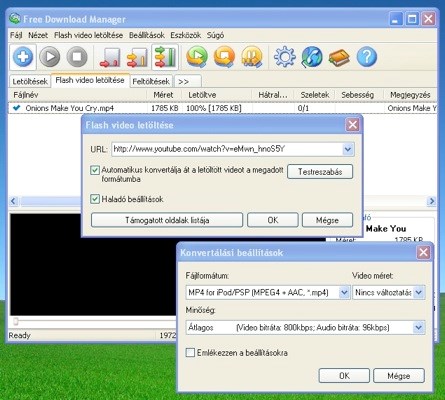Close the Konvertálási beállítások dialog
Screen dimensions: 445x400
423,252
